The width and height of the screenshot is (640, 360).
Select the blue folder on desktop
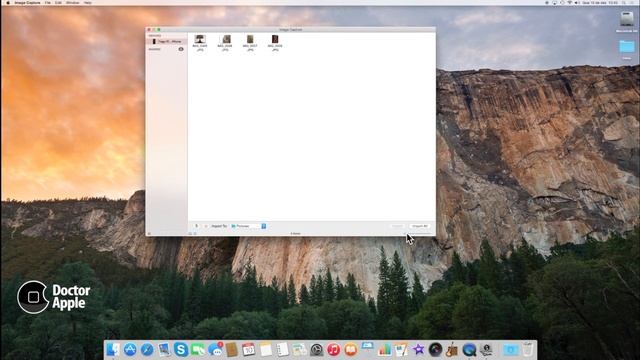[x=627, y=46]
